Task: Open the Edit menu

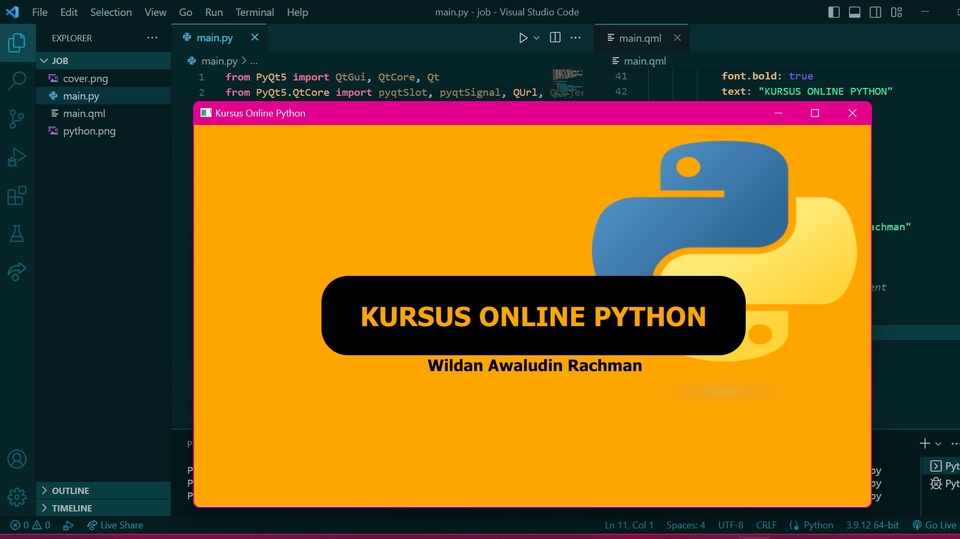Action: (69, 12)
